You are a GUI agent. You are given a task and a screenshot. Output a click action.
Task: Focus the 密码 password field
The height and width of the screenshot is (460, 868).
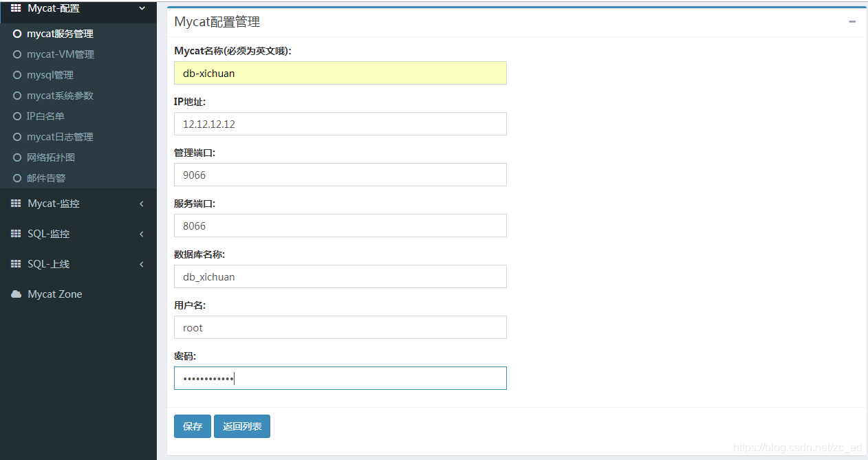tap(340, 378)
